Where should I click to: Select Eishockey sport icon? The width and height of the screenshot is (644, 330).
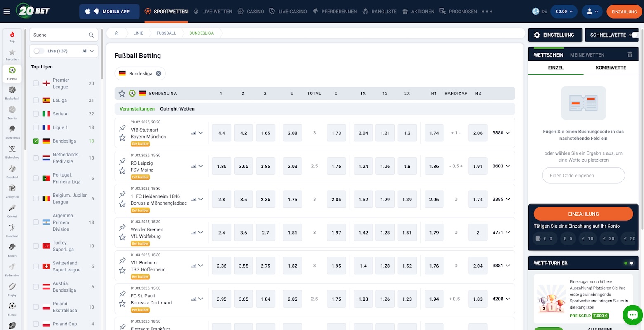(12, 151)
